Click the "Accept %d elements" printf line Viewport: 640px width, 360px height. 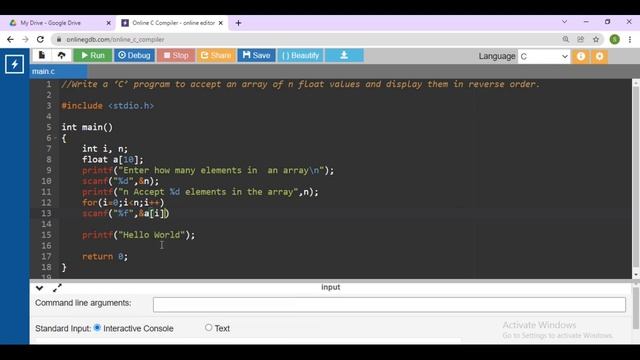(x=200, y=192)
